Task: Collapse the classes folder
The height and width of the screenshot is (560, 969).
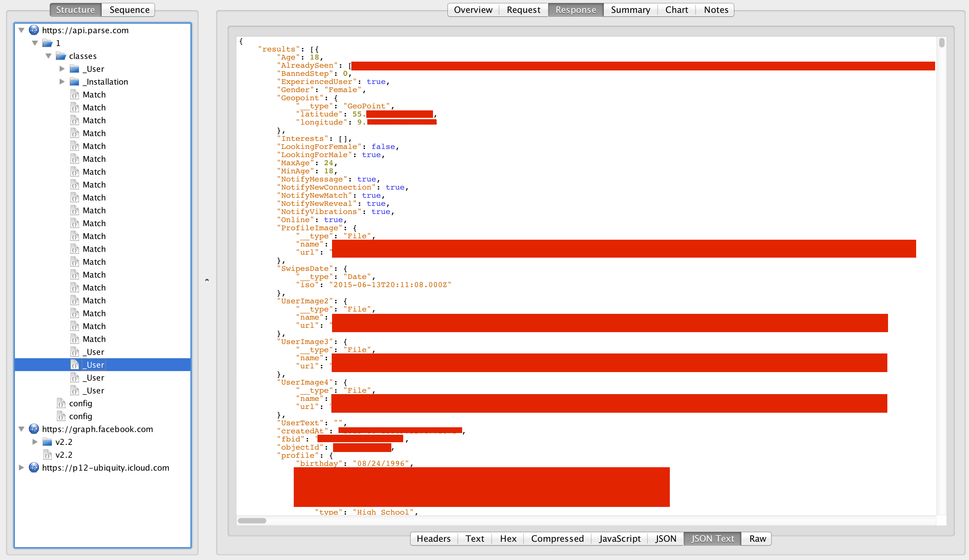Action: pos(48,56)
